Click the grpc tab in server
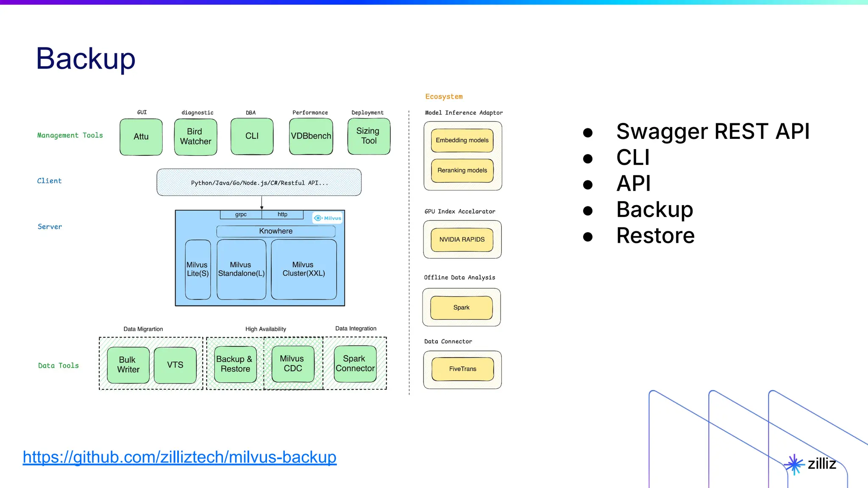Screen dimensions: 868x488 coord(241,215)
